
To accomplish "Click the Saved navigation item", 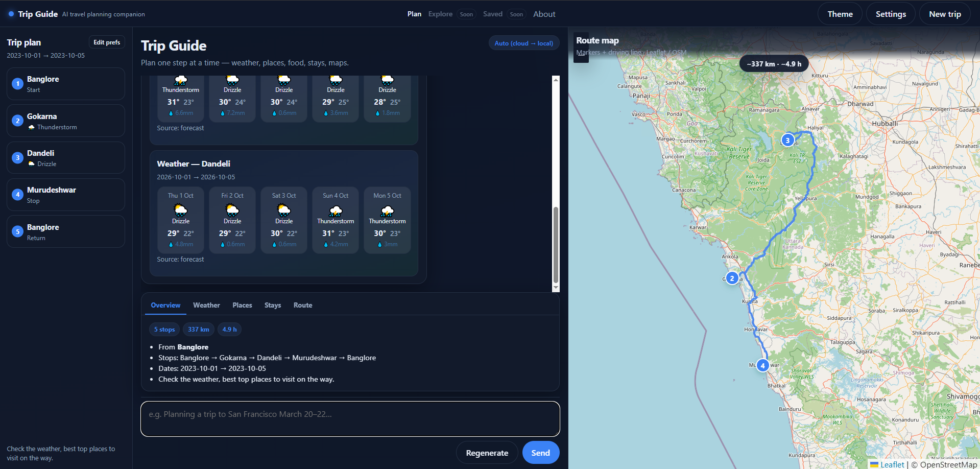I will click(x=493, y=14).
